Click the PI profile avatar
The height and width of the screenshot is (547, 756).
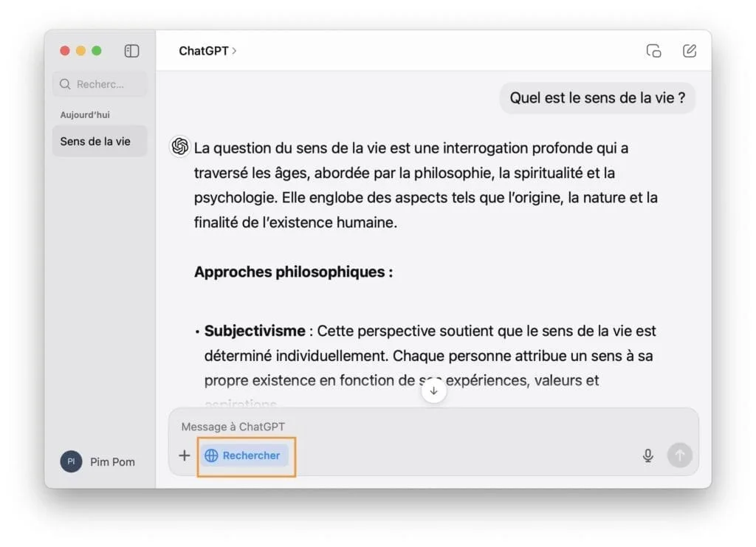[72, 461]
